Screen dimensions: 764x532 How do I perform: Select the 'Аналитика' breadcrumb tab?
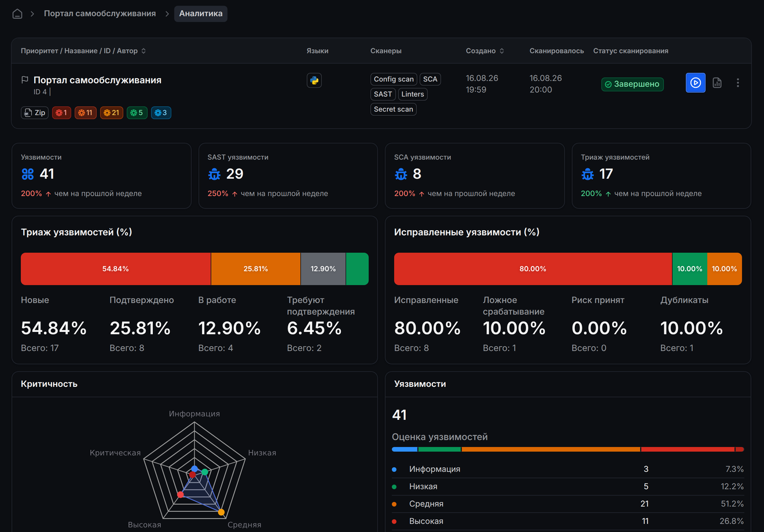(201, 13)
